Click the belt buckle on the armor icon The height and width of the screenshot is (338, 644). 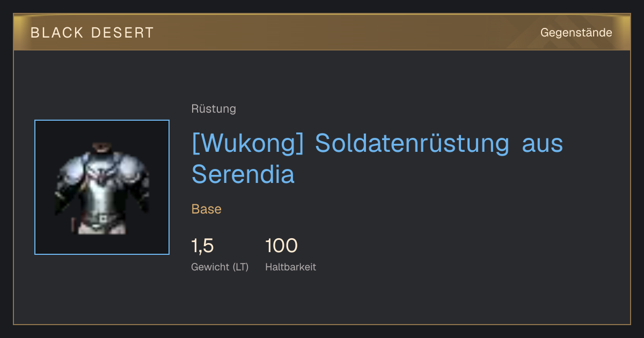click(102, 218)
